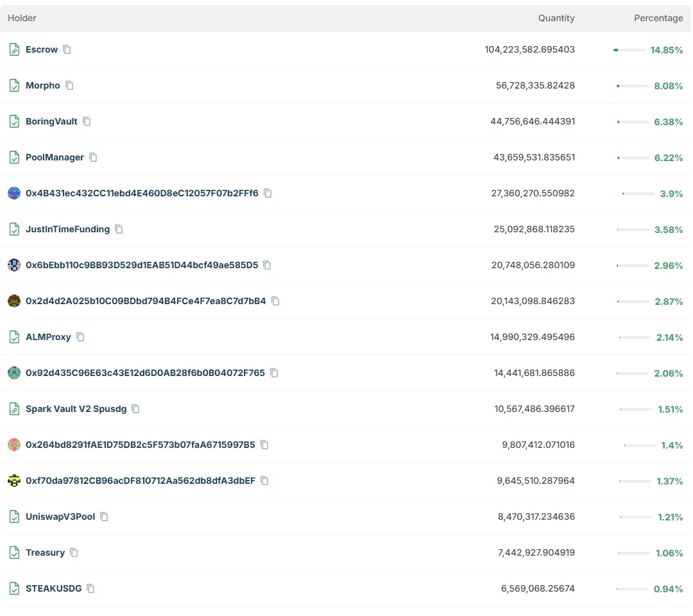Copy address 0x4B431ec4...b2FFf6
The height and width of the screenshot is (616, 693).
268,193
